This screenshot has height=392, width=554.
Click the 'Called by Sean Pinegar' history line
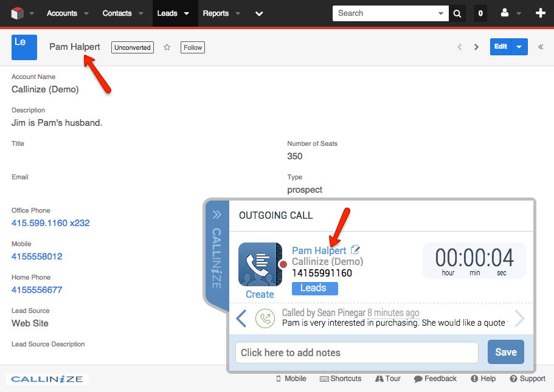click(350, 312)
